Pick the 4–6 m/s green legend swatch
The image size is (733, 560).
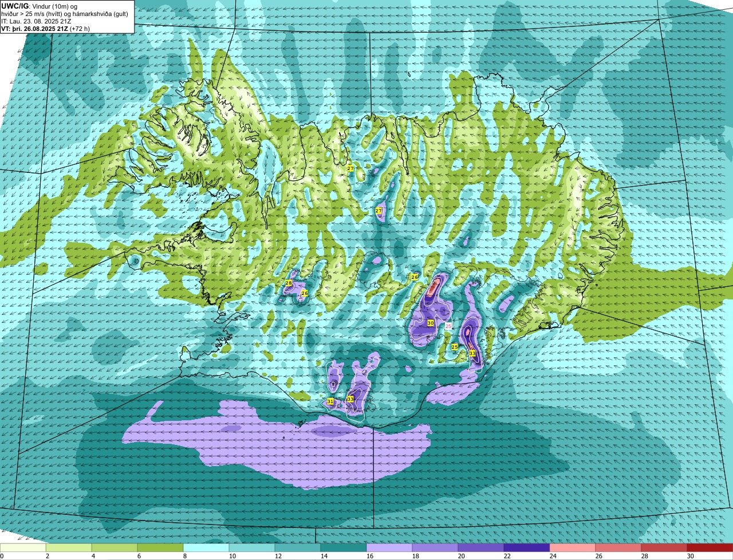115,547
